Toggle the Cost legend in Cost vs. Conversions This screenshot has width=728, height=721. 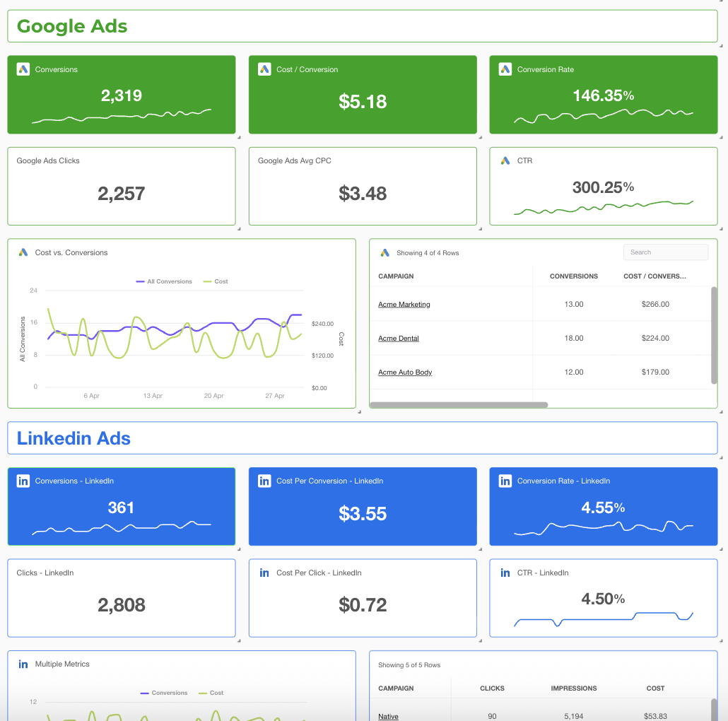coord(216,281)
